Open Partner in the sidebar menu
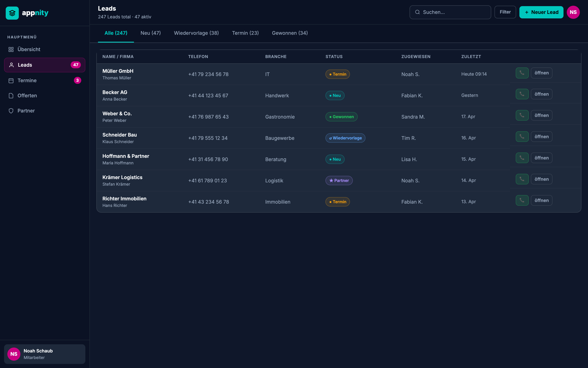The width and height of the screenshot is (588, 368). [45, 111]
